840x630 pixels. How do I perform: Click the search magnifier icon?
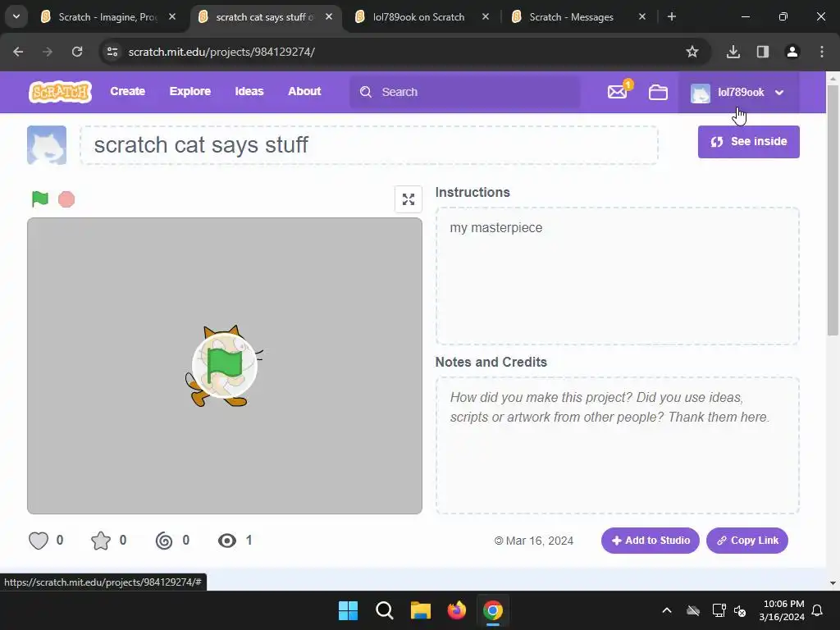(x=366, y=92)
